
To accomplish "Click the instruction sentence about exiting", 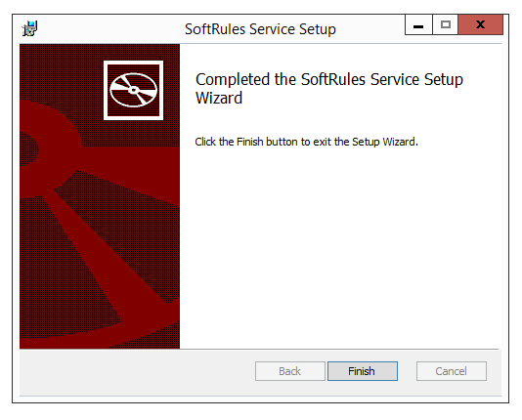I will [306, 142].
